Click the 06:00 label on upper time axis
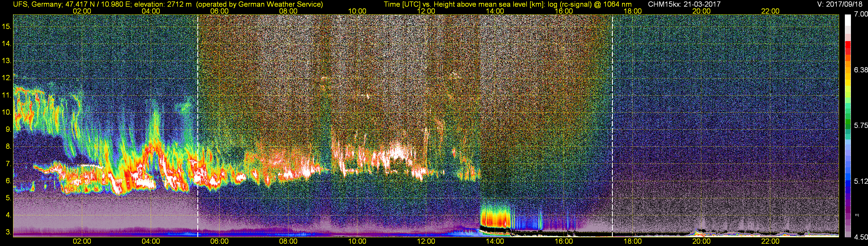The width and height of the screenshot is (868, 246). [219, 11]
